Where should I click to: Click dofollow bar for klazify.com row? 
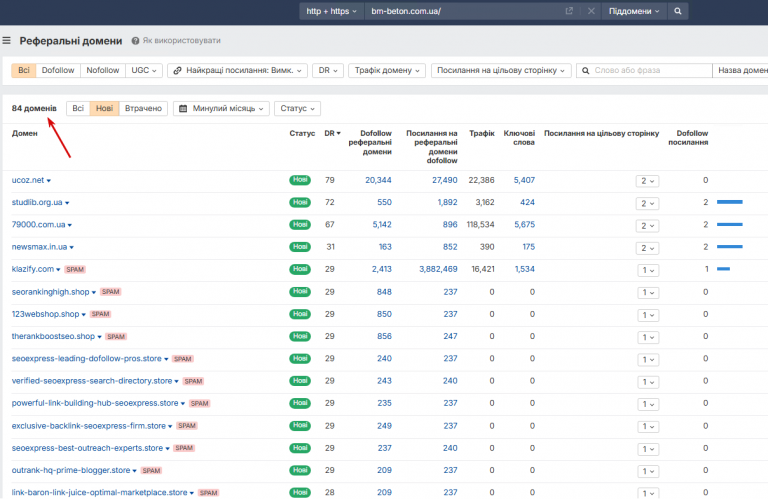(x=723, y=269)
